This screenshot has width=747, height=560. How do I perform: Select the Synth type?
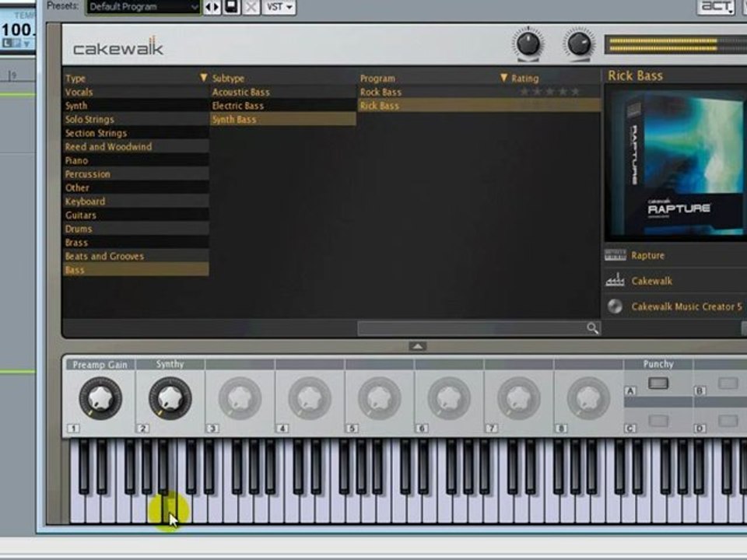point(135,106)
